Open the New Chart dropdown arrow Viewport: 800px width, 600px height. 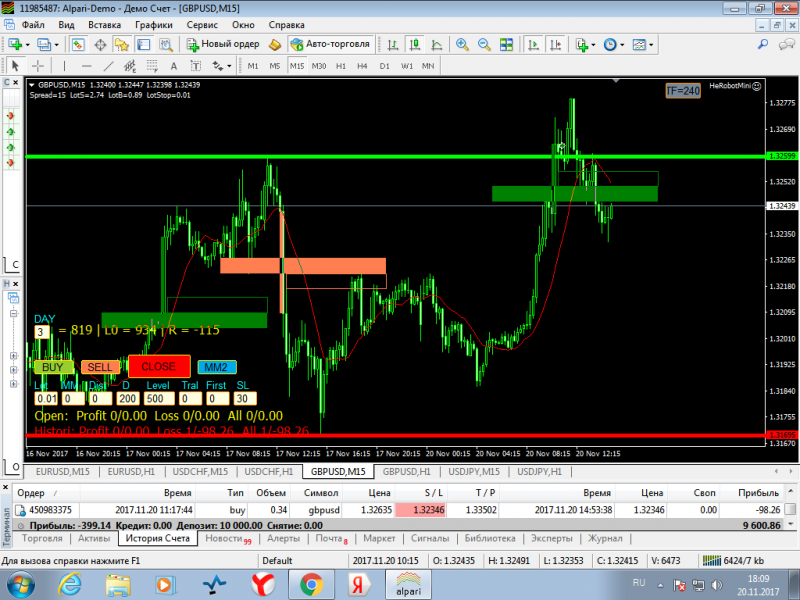[28, 45]
